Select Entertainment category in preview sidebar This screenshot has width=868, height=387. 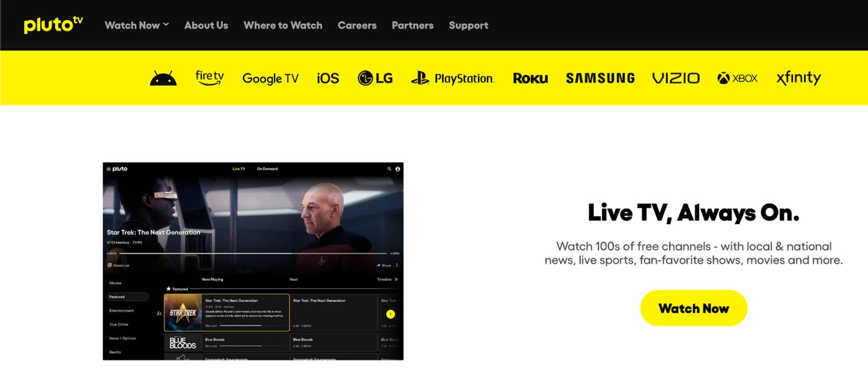tap(121, 310)
